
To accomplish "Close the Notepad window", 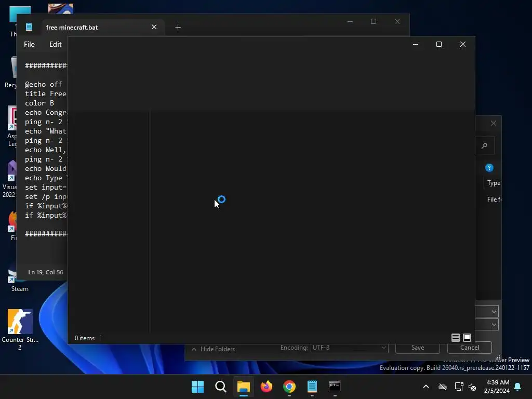I will pyautogui.click(x=397, y=21).
